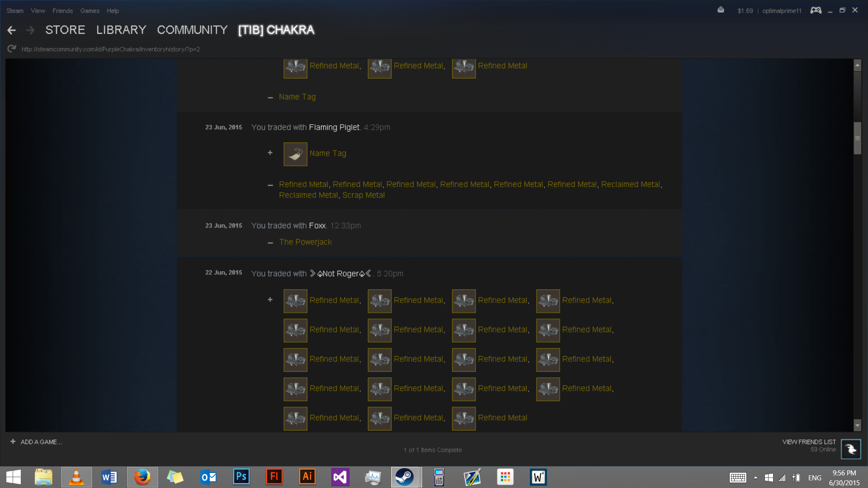Click the plus Add a Game icon
The width and height of the screenshot is (868, 488).
point(13,441)
